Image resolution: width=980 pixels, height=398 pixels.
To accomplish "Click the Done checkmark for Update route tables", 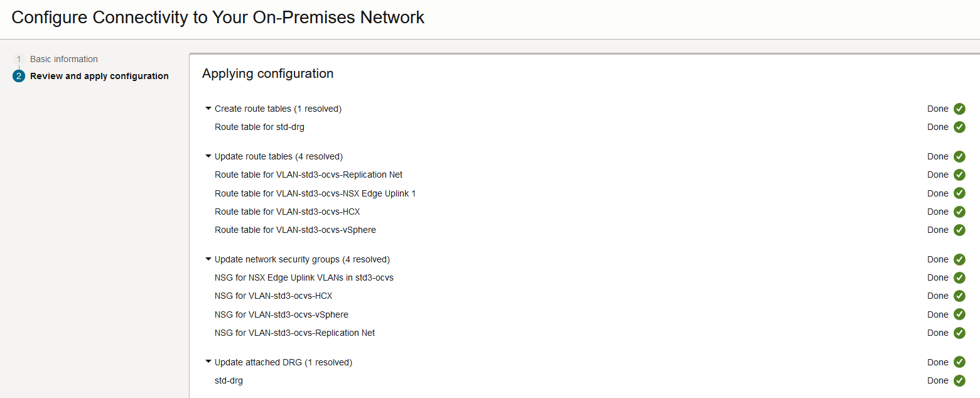I will 959,156.
